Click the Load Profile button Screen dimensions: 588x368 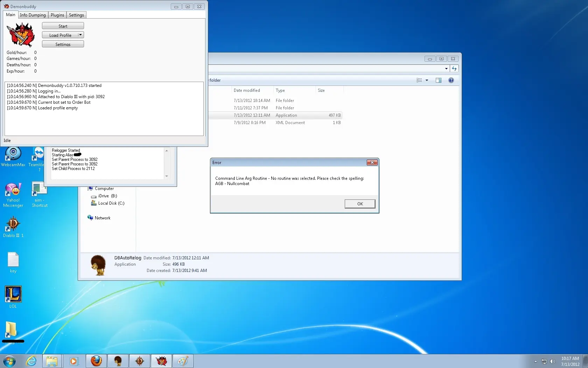pos(60,35)
